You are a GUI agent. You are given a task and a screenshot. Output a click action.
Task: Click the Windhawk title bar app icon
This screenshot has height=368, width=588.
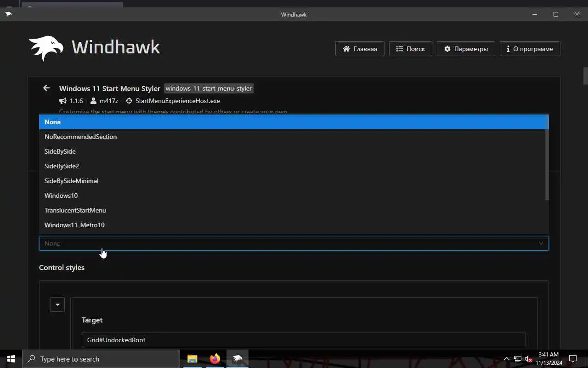point(8,14)
